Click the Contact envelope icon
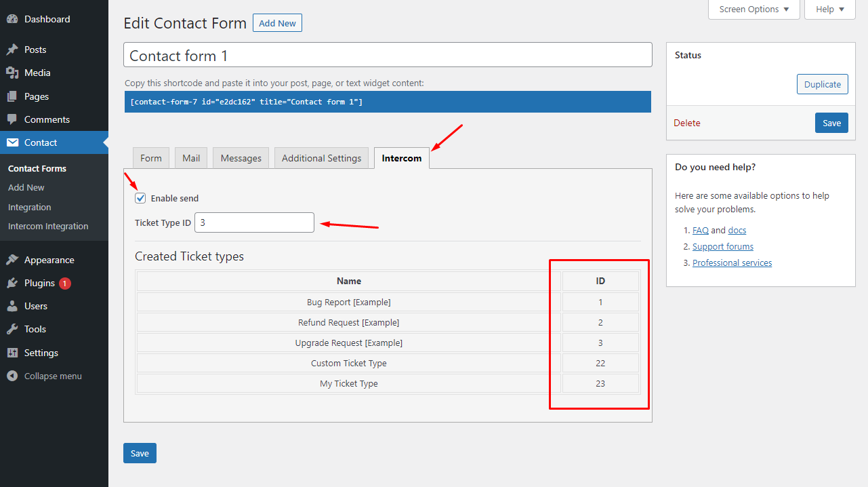 [12, 142]
